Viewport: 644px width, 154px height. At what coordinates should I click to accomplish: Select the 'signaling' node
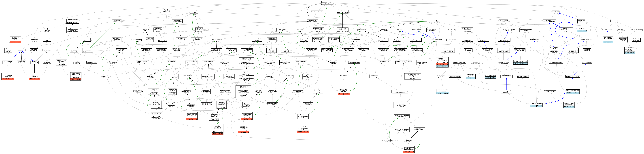tap(400, 30)
